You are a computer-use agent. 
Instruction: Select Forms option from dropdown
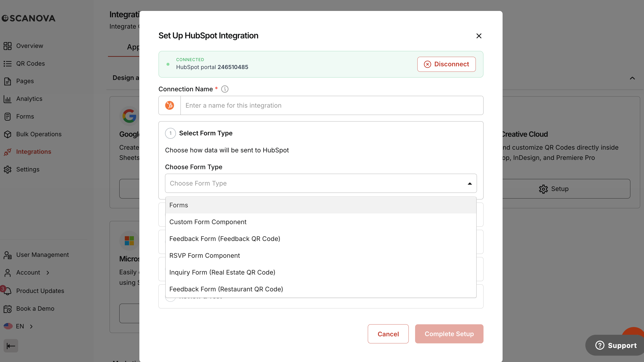(321, 205)
